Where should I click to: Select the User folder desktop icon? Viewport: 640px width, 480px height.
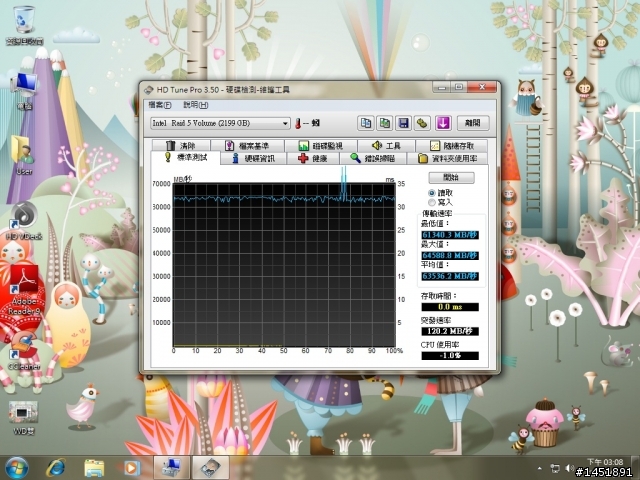[24, 155]
